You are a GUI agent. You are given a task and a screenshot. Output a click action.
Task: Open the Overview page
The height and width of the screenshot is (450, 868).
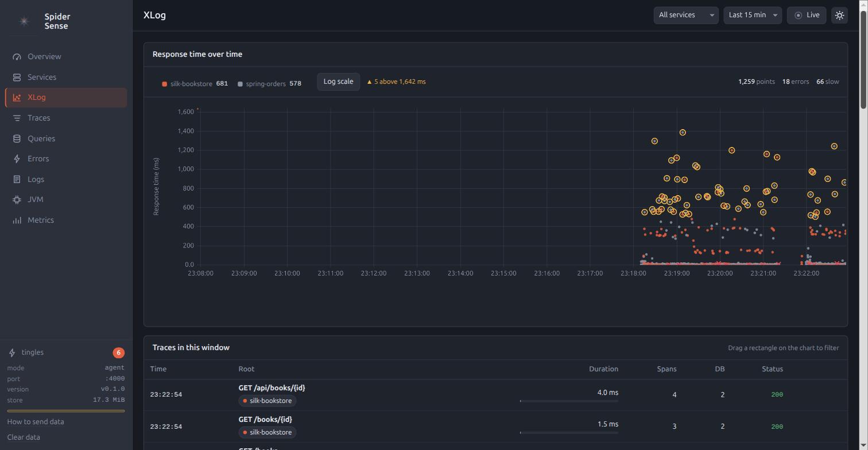[66, 56]
